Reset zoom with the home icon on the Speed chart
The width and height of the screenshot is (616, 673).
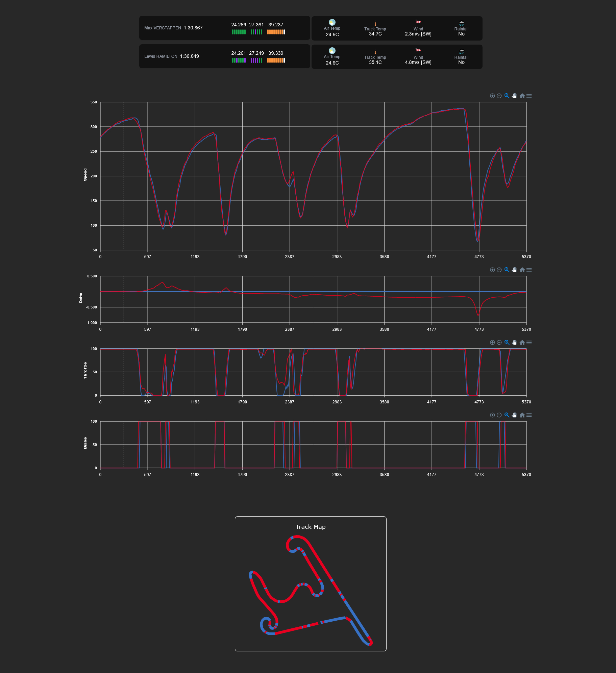click(x=522, y=96)
